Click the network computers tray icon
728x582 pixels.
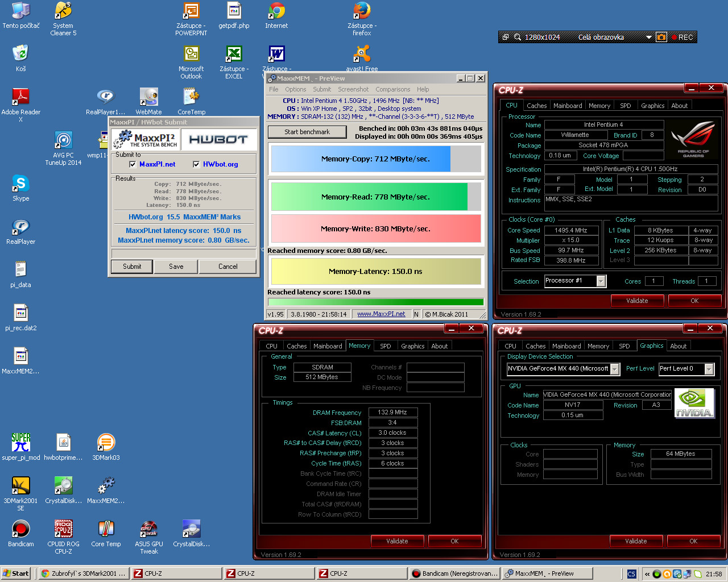coord(687,574)
